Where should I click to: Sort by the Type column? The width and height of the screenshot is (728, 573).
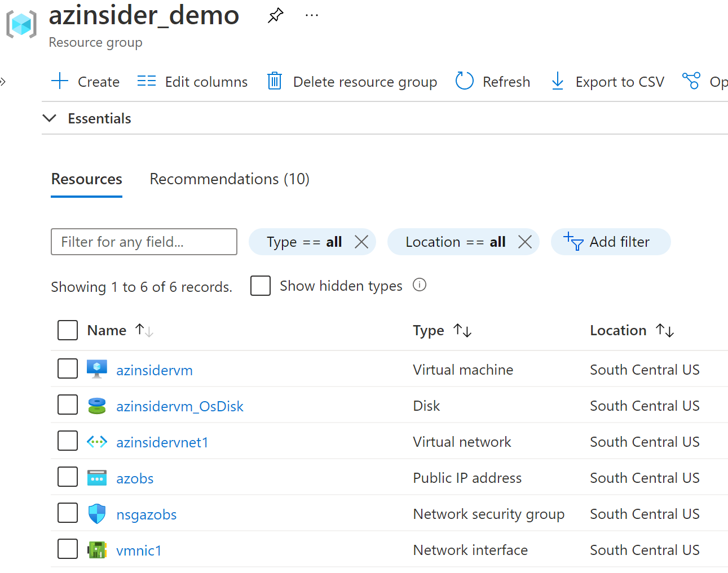442,330
